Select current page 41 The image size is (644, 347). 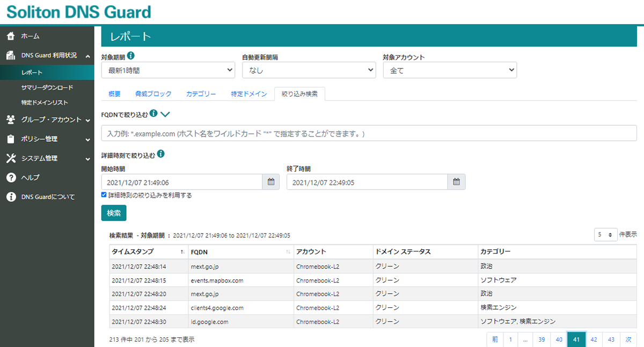pos(576,339)
